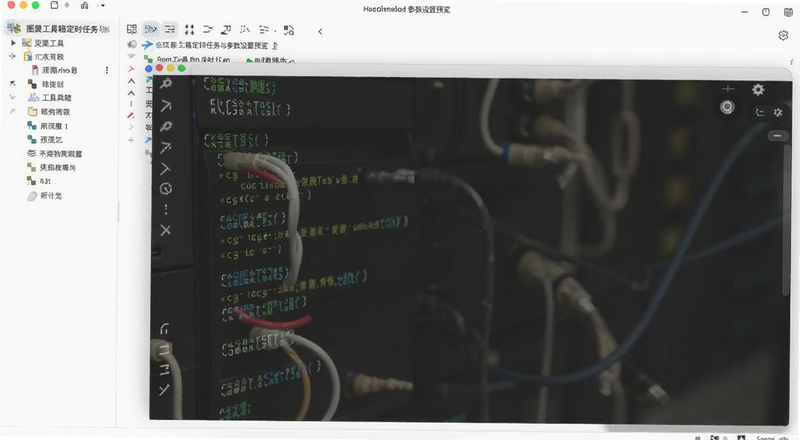
Task: Click the round timer icon in main title bar
Action: coord(765,12)
